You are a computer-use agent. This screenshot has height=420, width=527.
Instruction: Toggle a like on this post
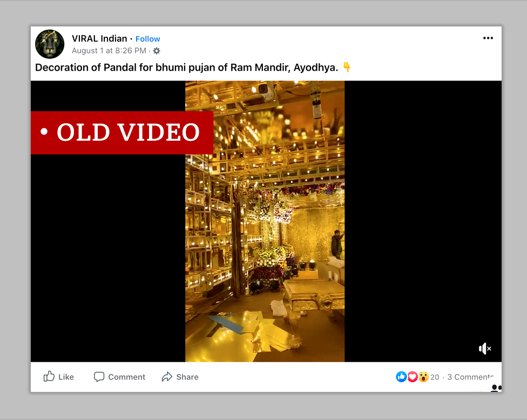point(59,376)
